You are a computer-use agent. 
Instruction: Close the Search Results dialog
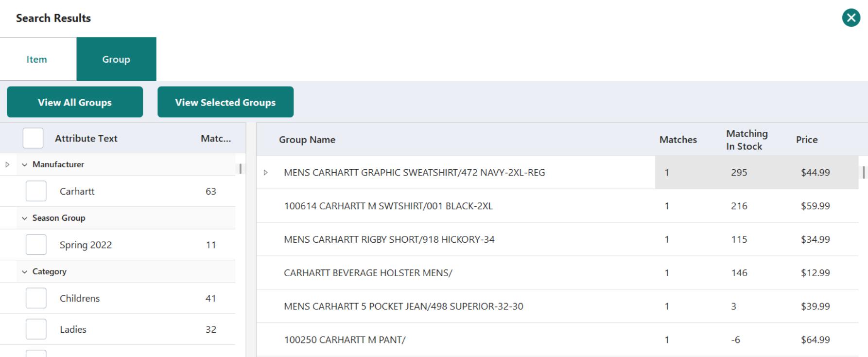pos(851,18)
